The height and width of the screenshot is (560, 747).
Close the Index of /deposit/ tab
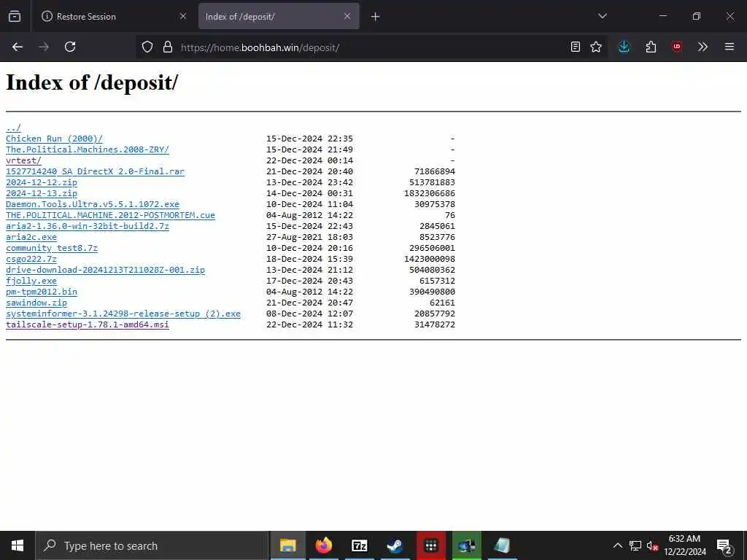pos(347,16)
